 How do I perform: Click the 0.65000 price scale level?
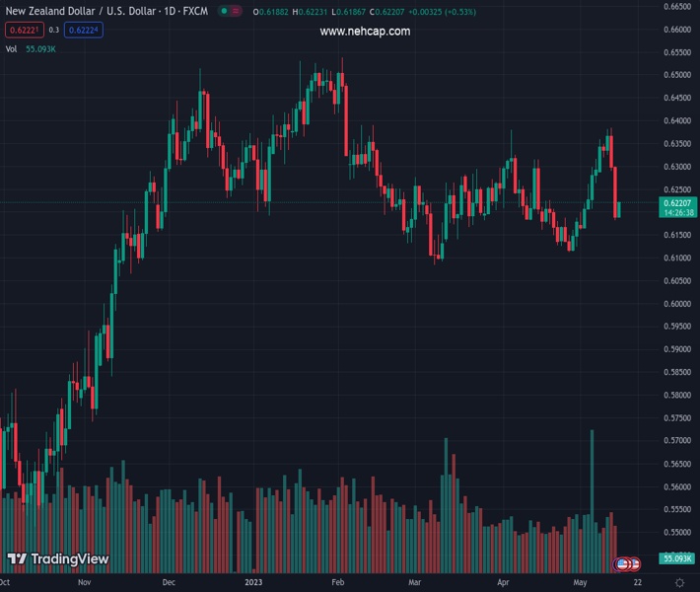click(x=677, y=75)
